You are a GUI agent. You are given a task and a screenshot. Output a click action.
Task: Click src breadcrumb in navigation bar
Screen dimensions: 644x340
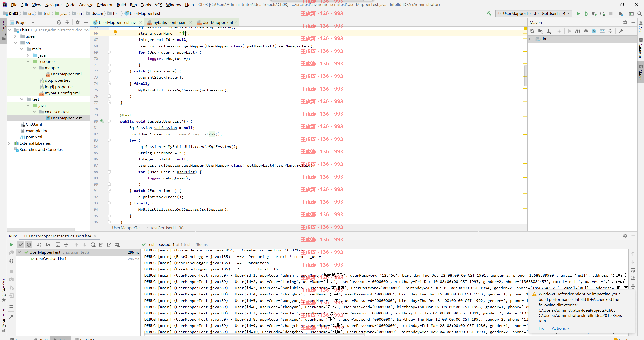pos(28,13)
